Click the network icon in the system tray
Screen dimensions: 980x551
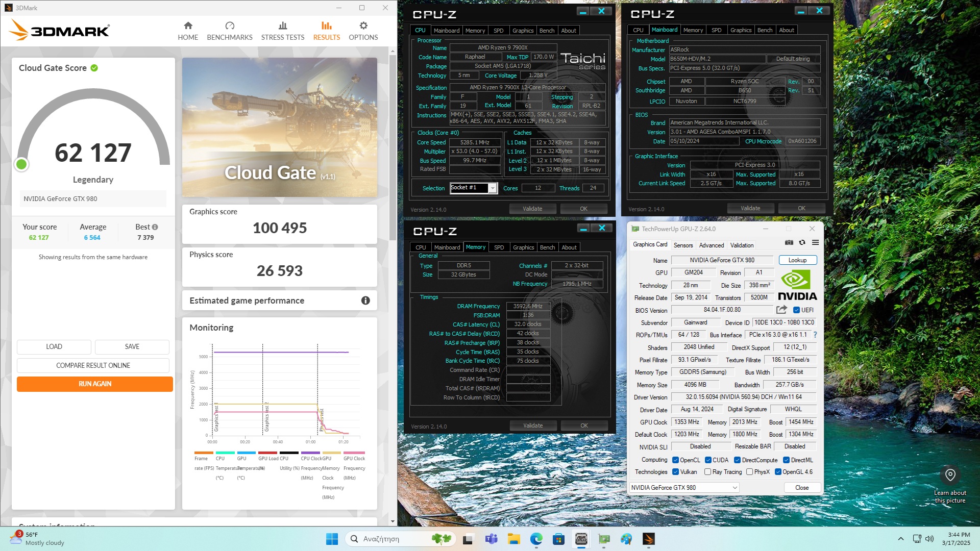tap(917, 539)
